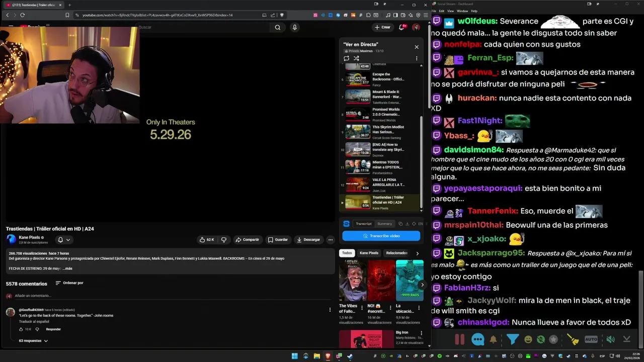Open the Help menu in Social Stream
The height and width of the screenshot is (362, 644).
click(474, 11)
